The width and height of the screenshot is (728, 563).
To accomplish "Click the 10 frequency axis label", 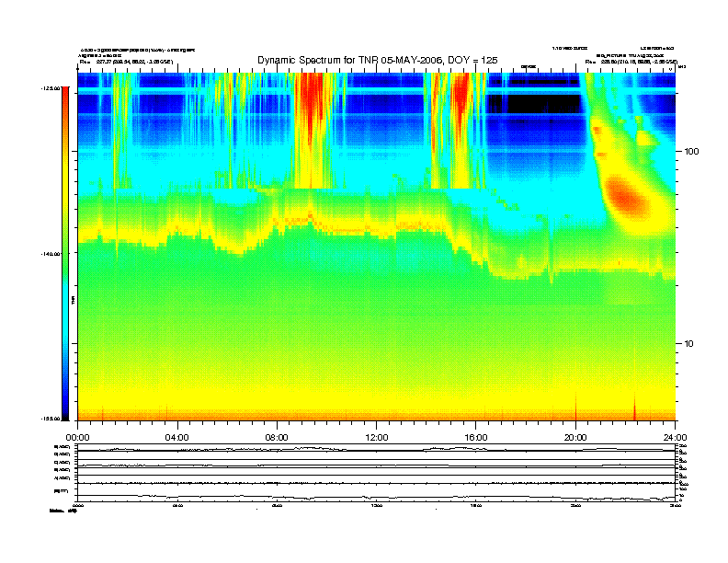I will pyautogui.click(x=689, y=344).
